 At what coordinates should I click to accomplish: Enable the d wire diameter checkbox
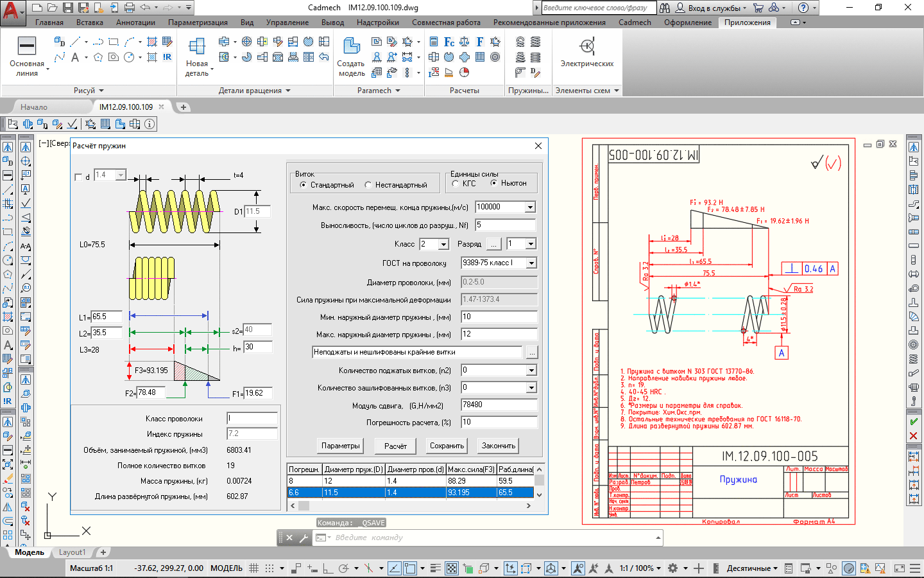(x=78, y=177)
